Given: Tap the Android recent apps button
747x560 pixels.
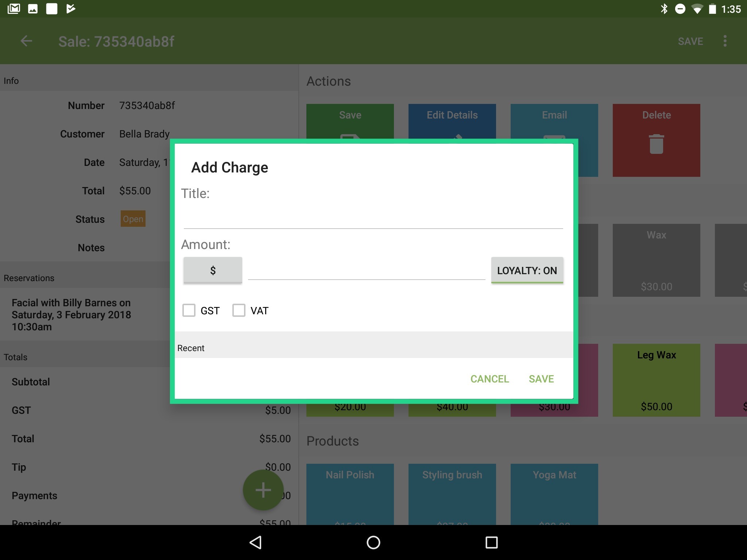Looking at the screenshot, I should [x=492, y=542].
